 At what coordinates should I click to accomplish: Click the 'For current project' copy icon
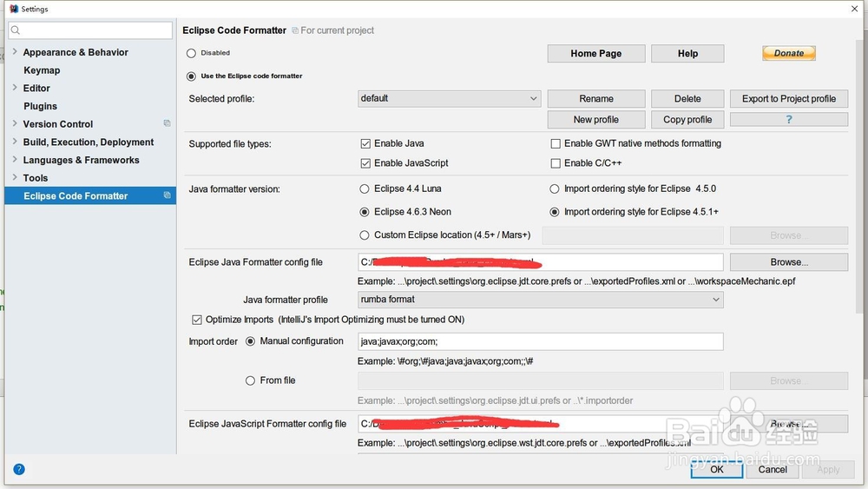click(295, 30)
